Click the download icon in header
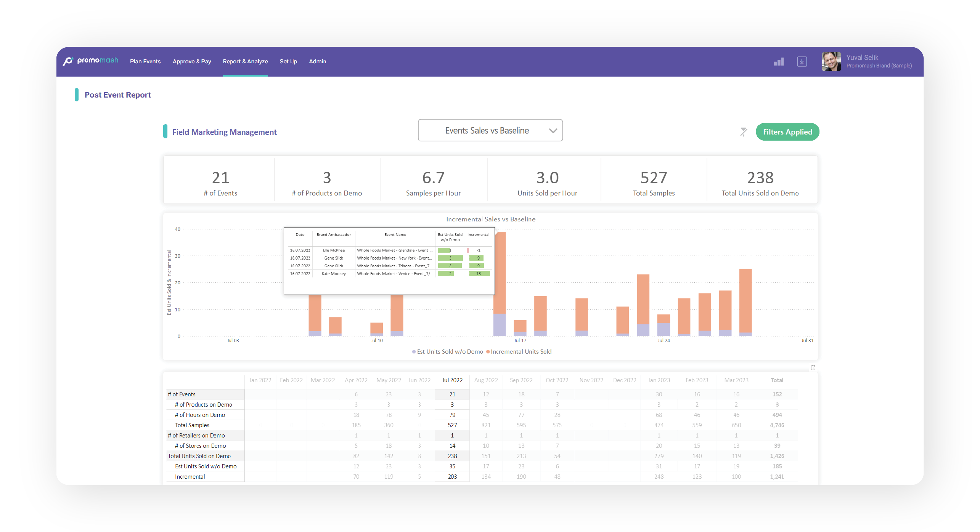Screen dimensions: 980x532 pyautogui.click(x=802, y=61)
